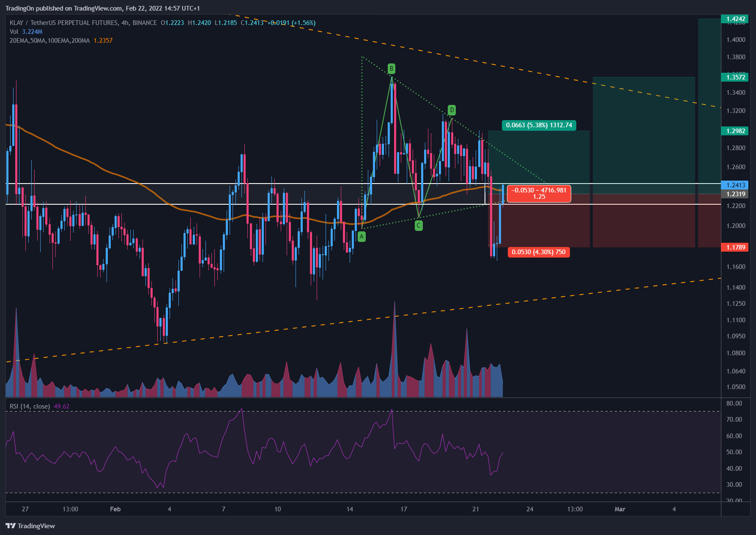
Task: Click the 1.2319 gray price tag
Action: click(x=735, y=194)
